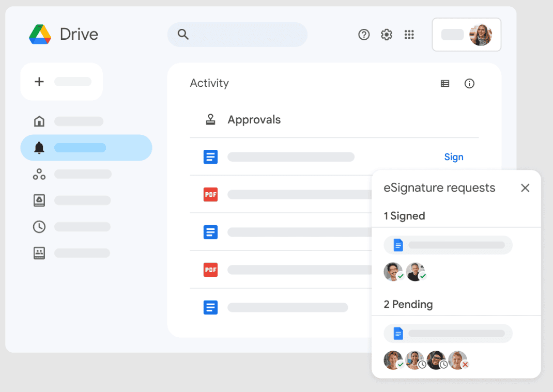Viewport: 553px width, 392px height.
Task: Click the account profile avatar
Action: (480, 35)
